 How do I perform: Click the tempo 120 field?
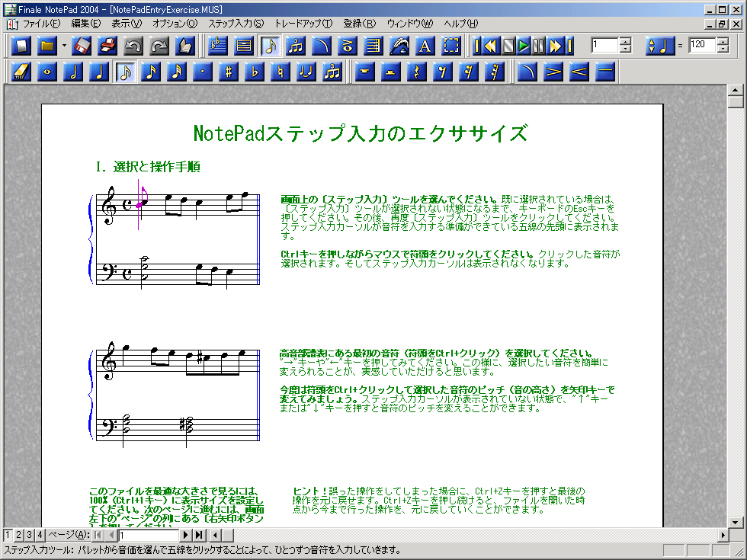click(x=702, y=45)
